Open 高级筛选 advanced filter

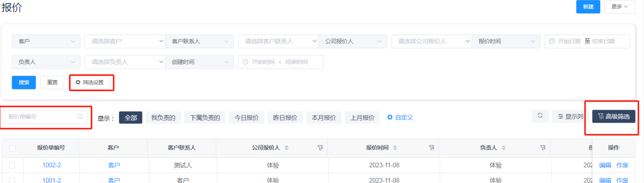coord(614,117)
